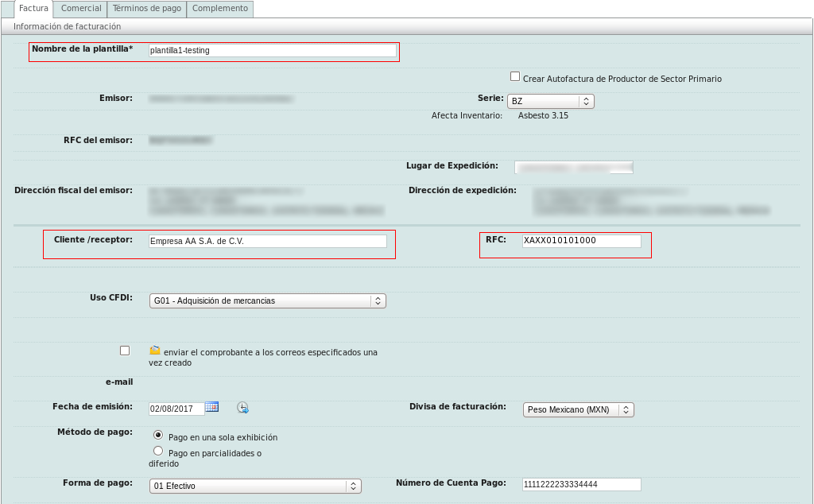Screen dimensions: 814x504
Task: Open the Términos de pago tab
Action: 147,9
